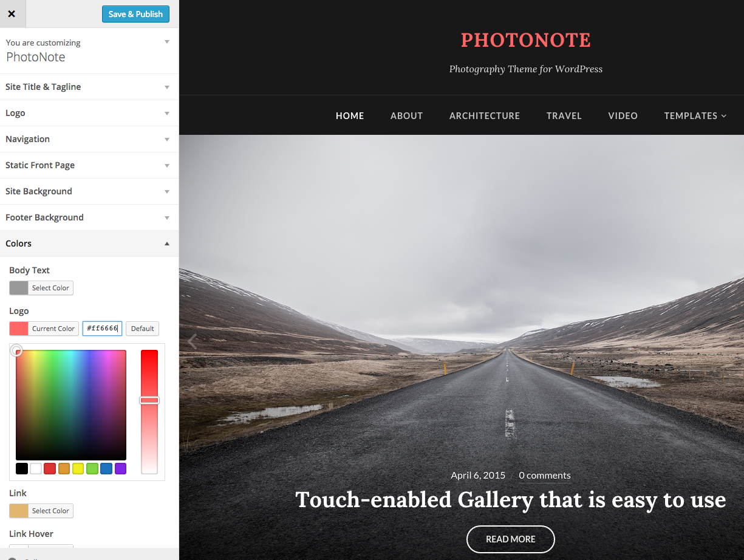The width and height of the screenshot is (744, 560).
Task: Expand the Site Title & Tagline section
Action: (89, 87)
